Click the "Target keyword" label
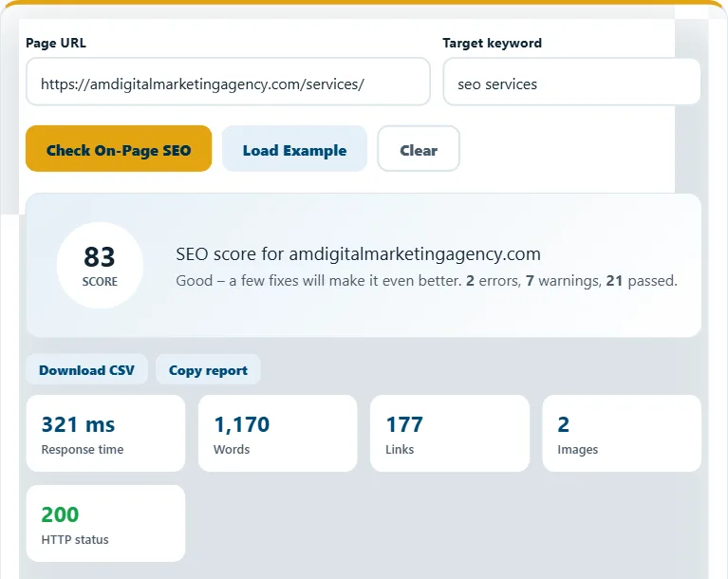 (x=493, y=43)
